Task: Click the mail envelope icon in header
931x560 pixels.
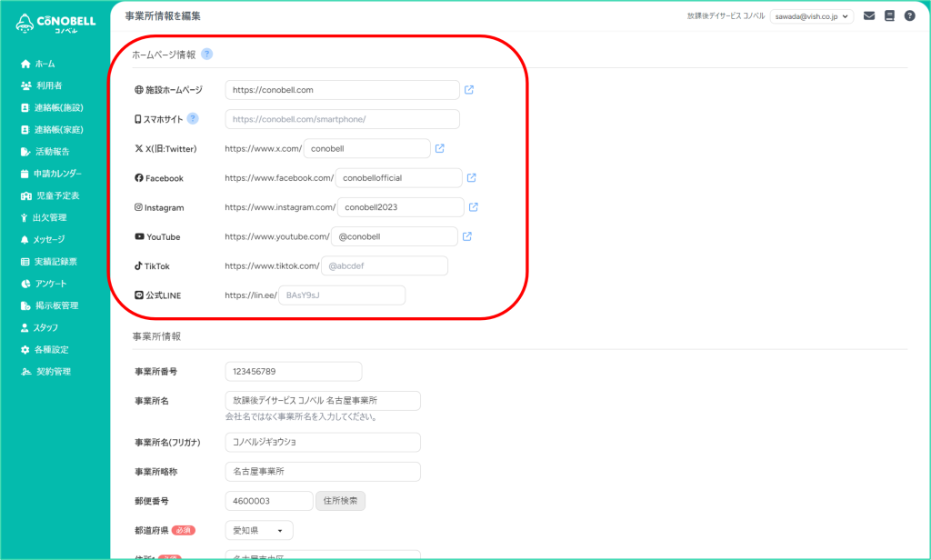Action: point(868,16)
